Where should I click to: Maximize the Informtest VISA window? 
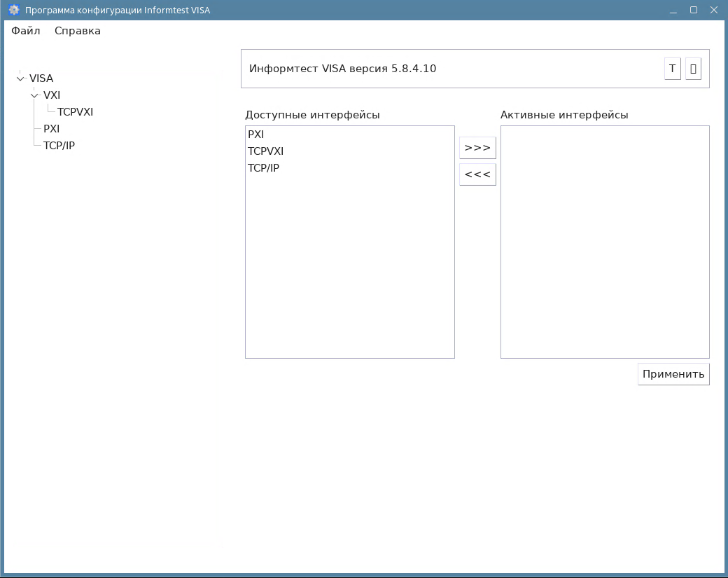[694, 10]
